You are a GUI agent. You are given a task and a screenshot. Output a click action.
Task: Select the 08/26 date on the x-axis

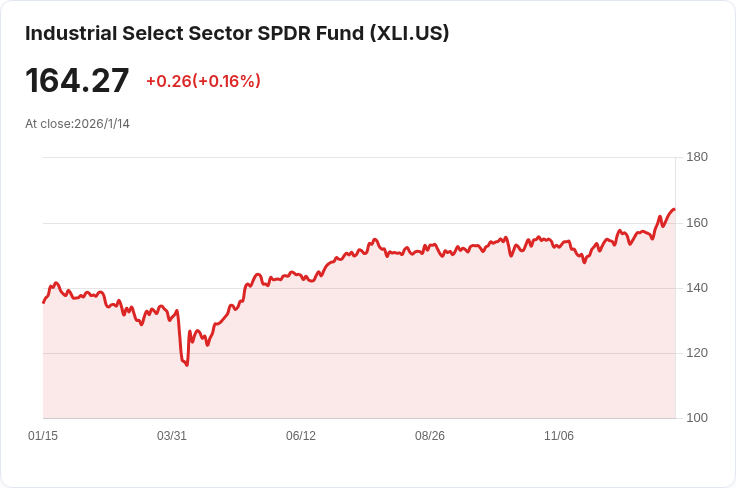click(430, 436)
